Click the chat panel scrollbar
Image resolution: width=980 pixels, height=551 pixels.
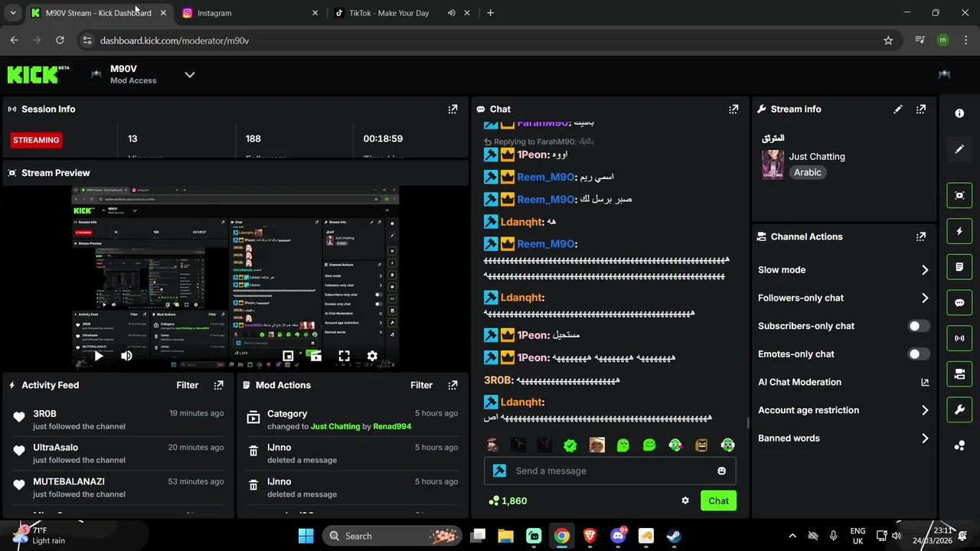coord(749,423)
